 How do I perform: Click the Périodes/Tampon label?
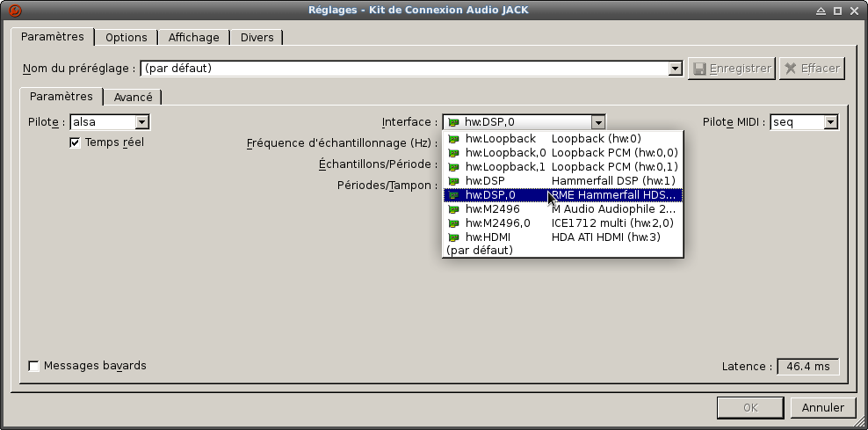[x=387, y=185]
